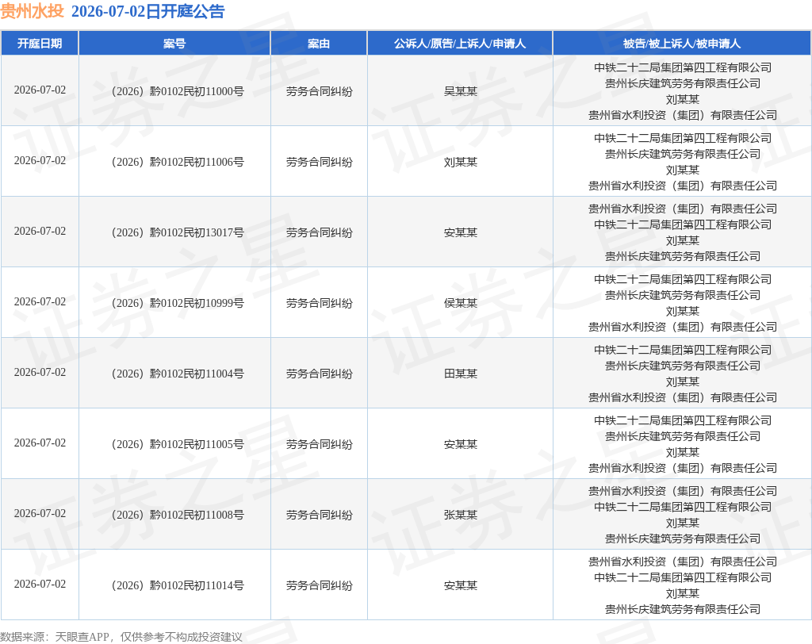Click the 数据来源 天眼查APP footer note
The height and width of the screenshot is (644, 812).
121,637
